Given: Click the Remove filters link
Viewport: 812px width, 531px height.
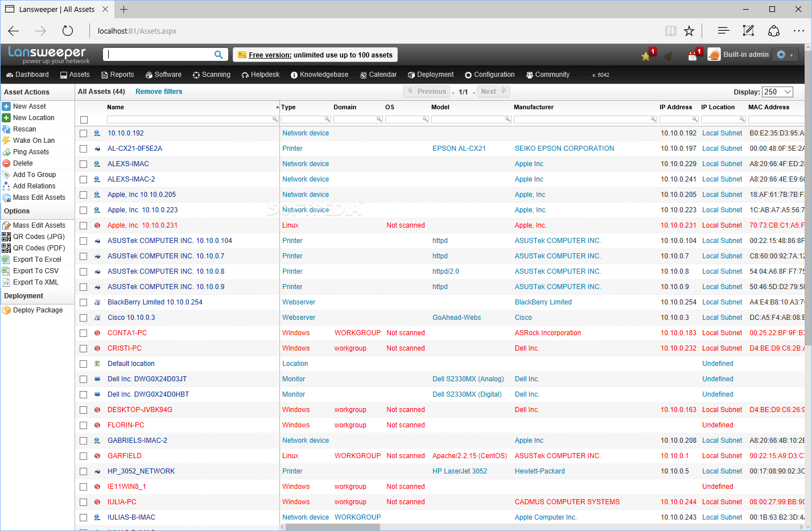Looking at the screenshot, I should (x=159, y=92).
